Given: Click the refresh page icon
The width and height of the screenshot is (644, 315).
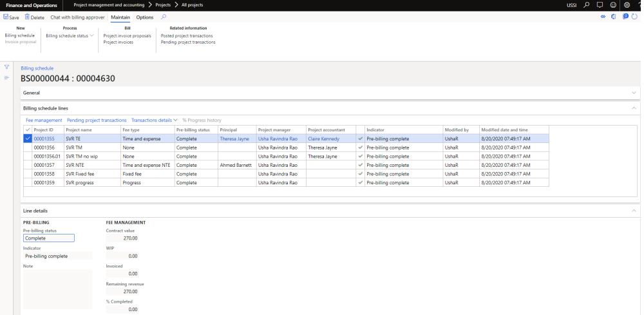Looking at the screenshot, I should coord(633,17).
